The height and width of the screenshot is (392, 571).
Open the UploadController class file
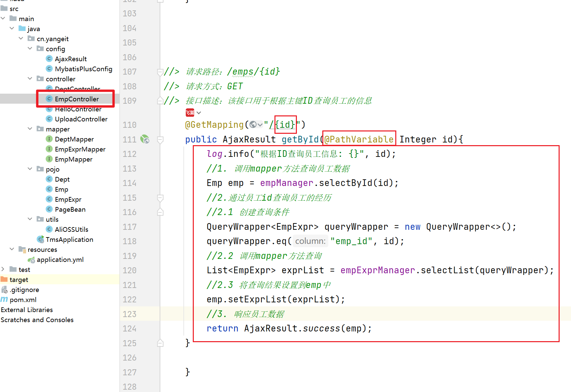81,119
